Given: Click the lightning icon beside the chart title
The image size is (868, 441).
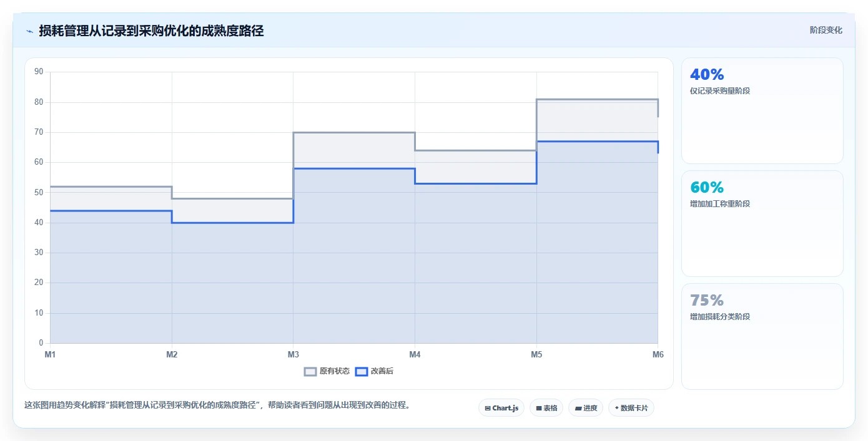Looking at the screenshot, I should point(30,31).
